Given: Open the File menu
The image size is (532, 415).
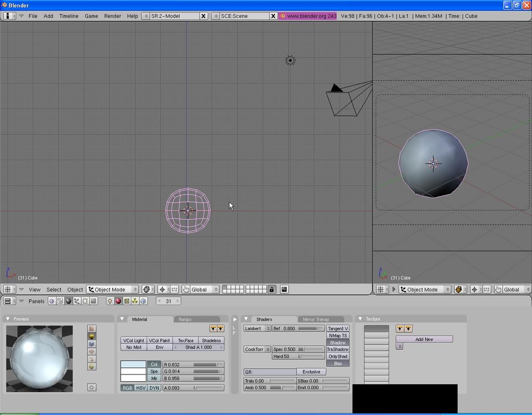Looking at the screenshot, I should (x=33, y=16).
